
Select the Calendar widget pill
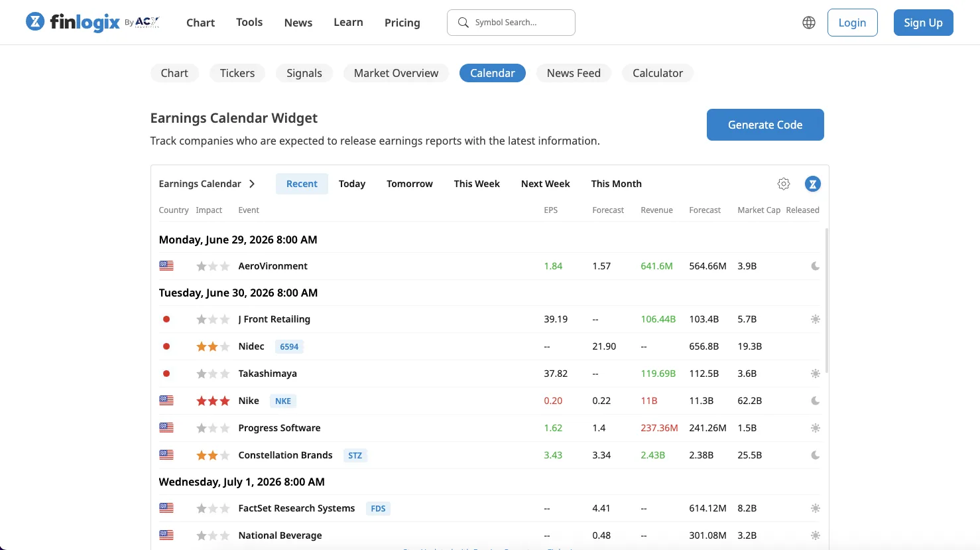[493, 73]
